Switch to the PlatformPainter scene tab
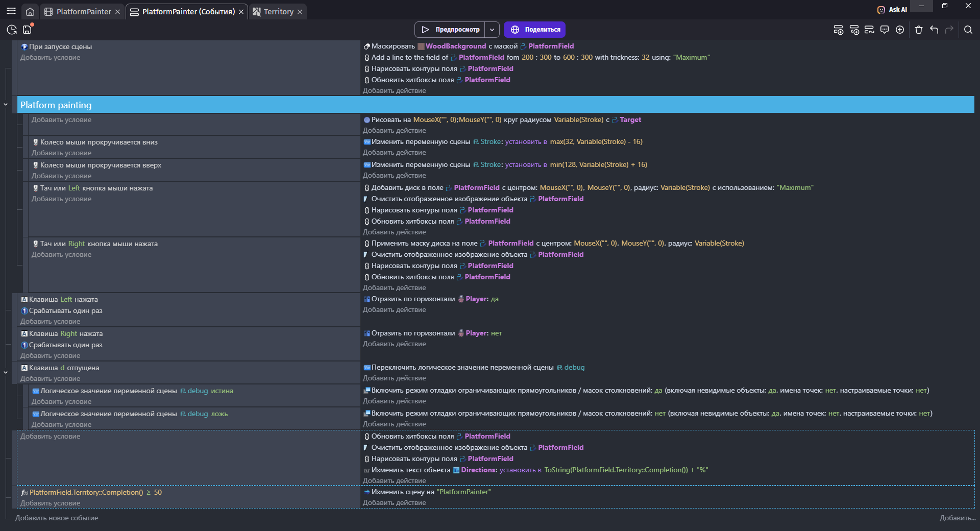The width and height of the screenshot is (980, 531). 84,11
